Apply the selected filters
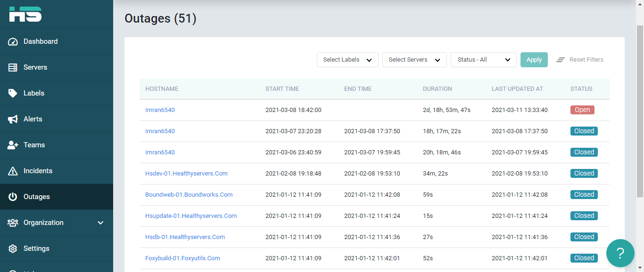 (534, 60)
